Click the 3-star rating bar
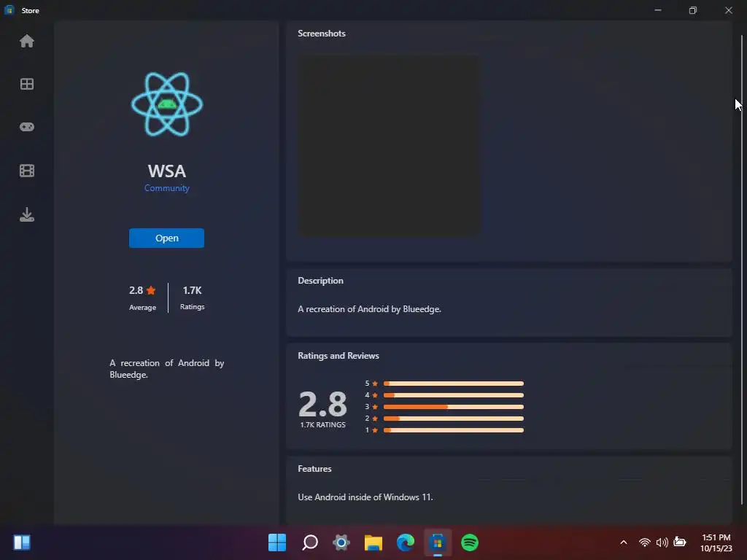The height and width of the screenshot is (560, 747). pyautogui.click(x=454, y=407)
